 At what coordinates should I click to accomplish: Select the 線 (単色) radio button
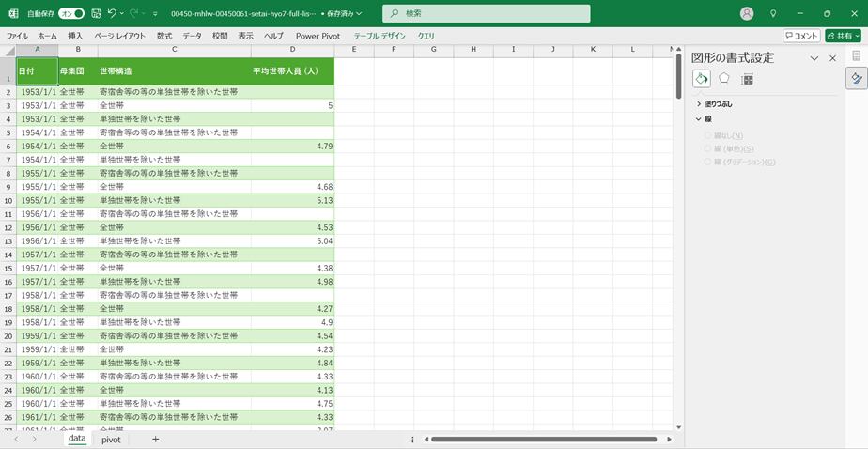point(708,148)
